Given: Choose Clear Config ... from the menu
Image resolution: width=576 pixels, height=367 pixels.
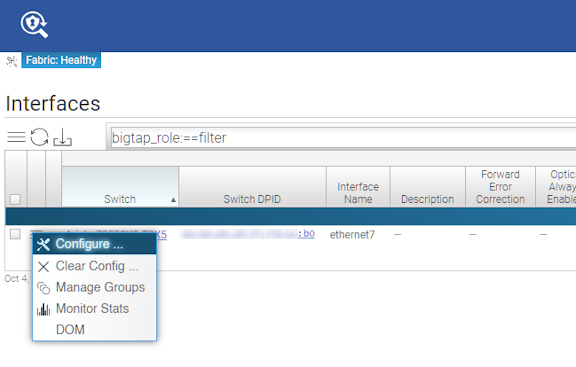Looking at the screenshot, I should click(94, 266).
